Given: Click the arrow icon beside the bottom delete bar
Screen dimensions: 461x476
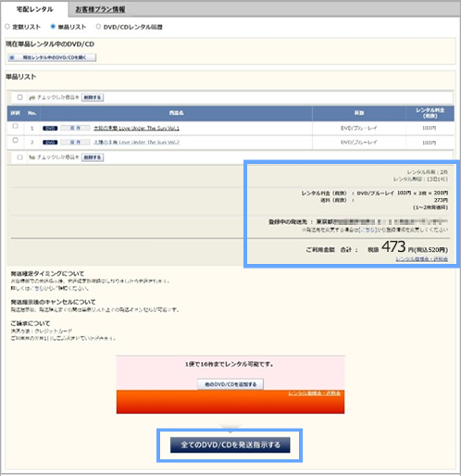Looking at the screenshot, I should point(31,157).
